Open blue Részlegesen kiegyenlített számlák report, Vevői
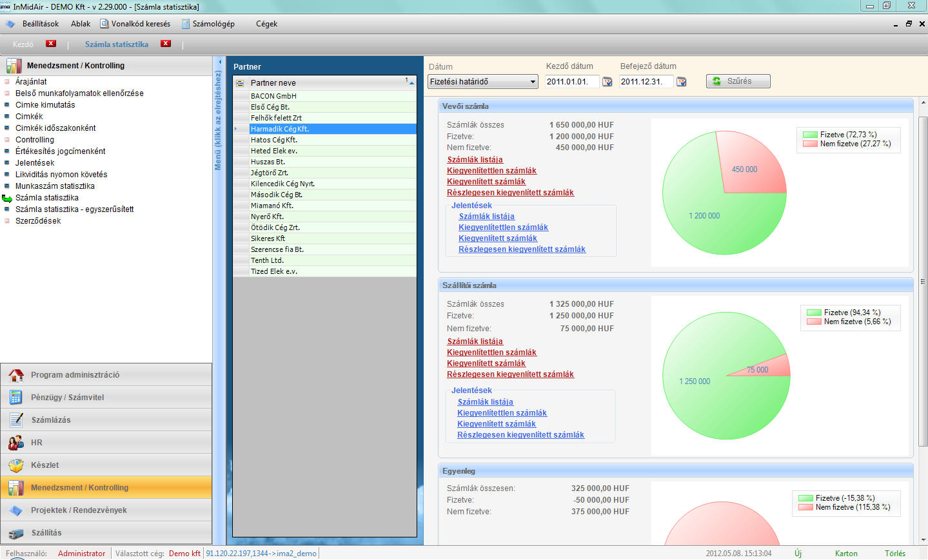The width and height of the screenshot is (928, 560). [x=522, y=249]
